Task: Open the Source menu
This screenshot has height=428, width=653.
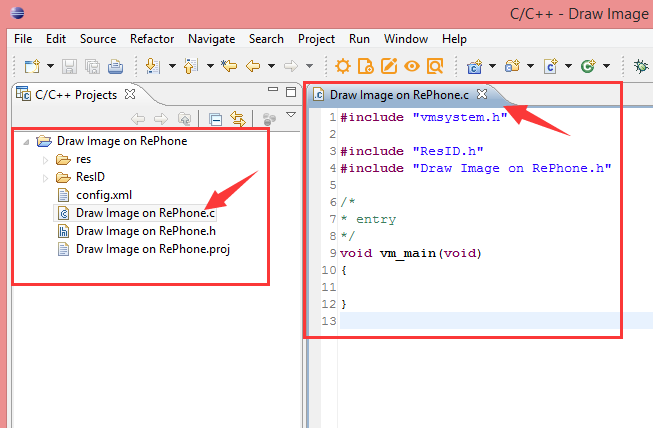Action: tap(98, 39)
